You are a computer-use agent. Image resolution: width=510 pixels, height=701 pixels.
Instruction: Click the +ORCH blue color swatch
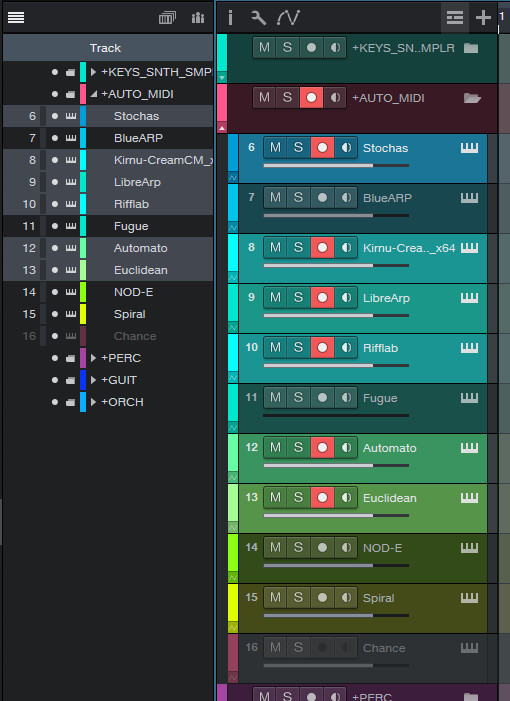[83, 402]
